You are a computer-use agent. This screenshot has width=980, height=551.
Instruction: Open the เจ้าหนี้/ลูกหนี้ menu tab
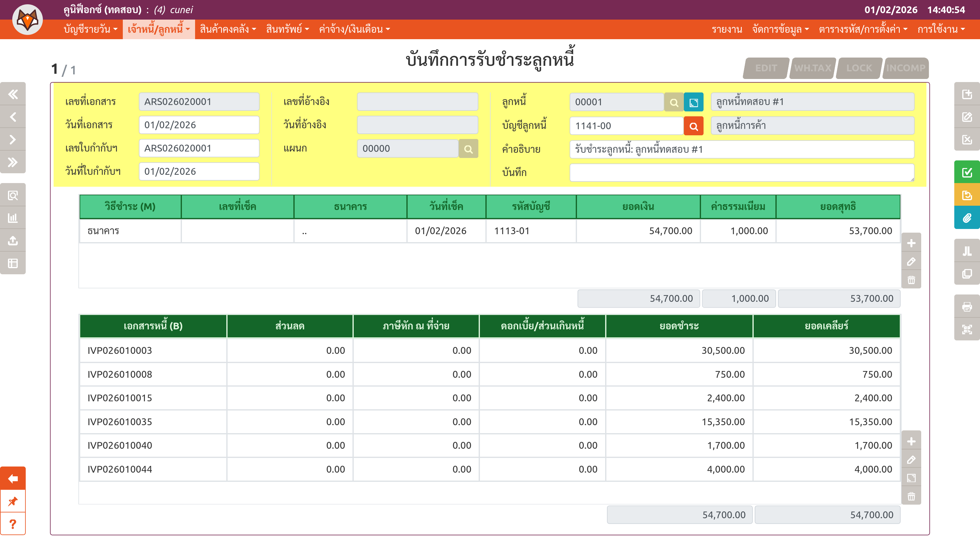pos(159,29)
